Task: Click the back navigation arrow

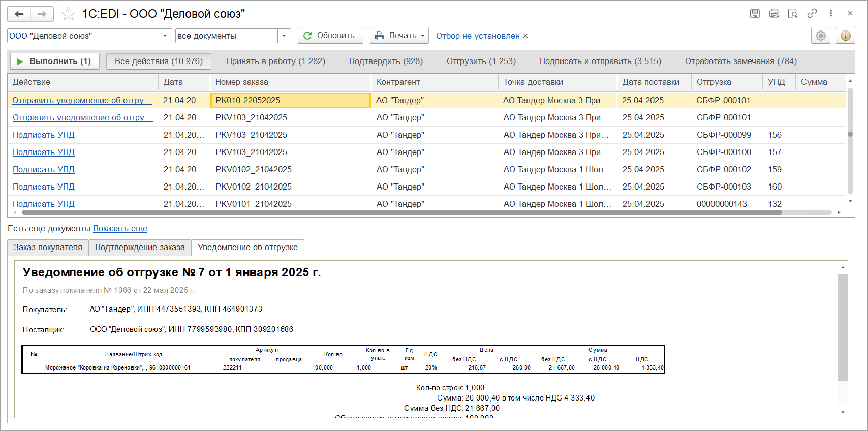Action: click(19, 14)
